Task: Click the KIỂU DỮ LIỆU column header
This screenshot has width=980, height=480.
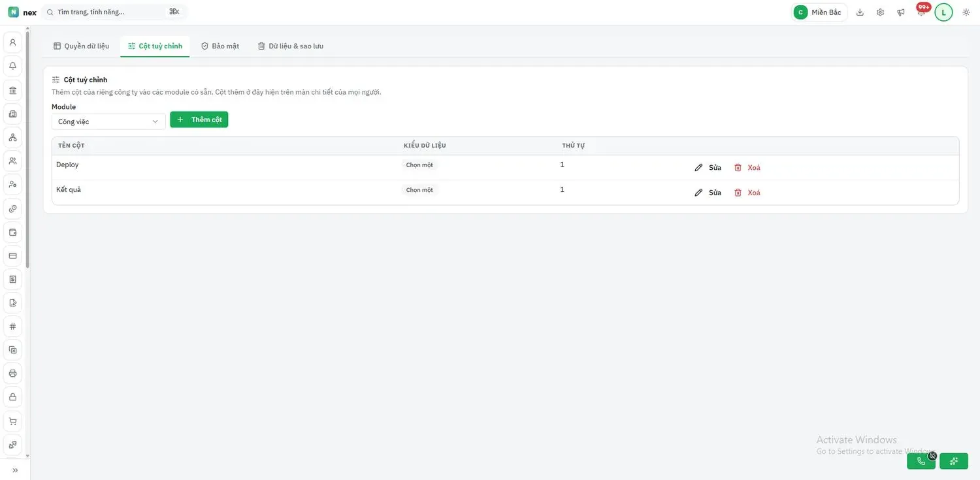Action: coord(425,146)
